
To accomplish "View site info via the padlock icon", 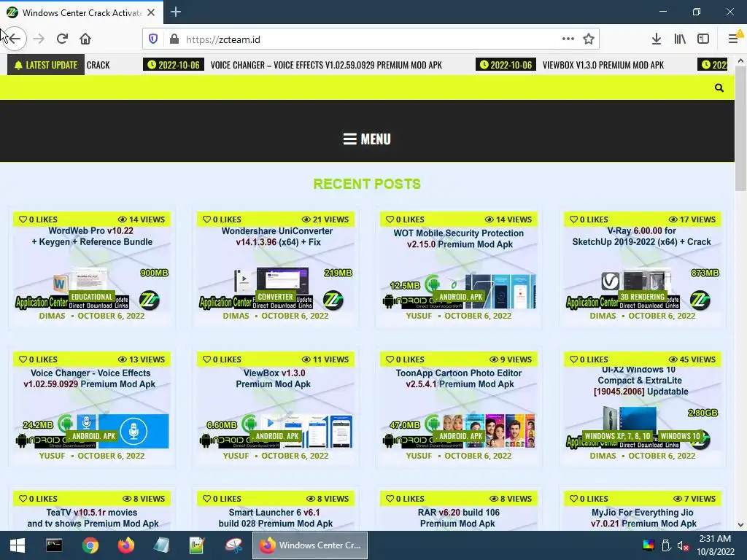I will [x=174, y=39].
